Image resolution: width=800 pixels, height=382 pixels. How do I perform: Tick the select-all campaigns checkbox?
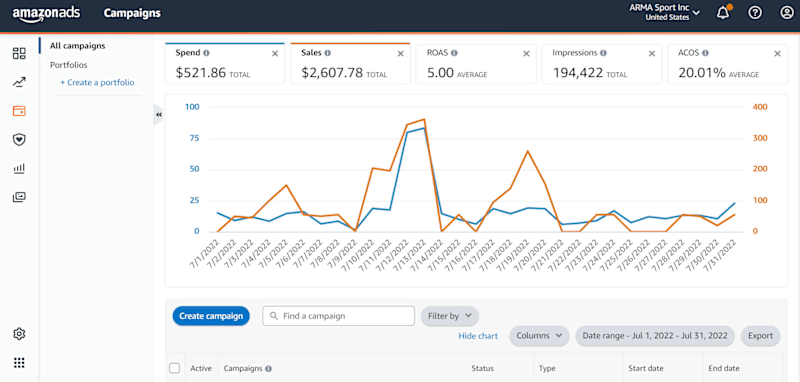coord(174,368)
